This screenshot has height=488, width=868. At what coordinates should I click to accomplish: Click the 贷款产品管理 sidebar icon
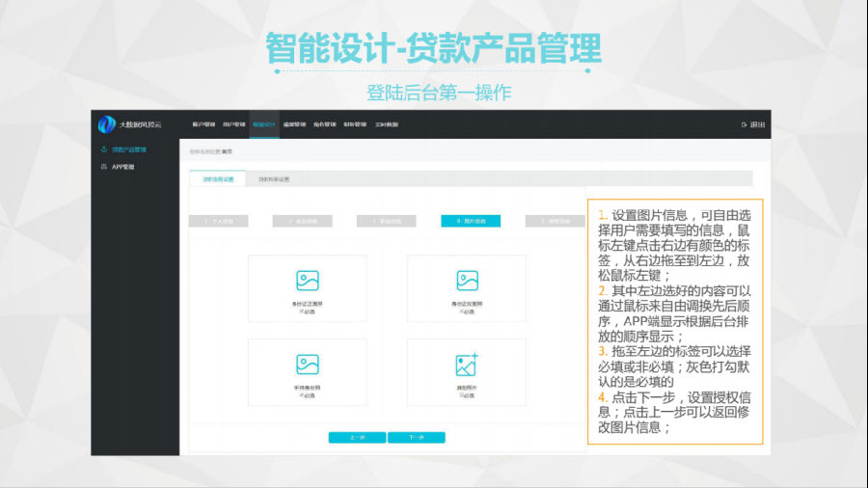pyautogui.click(x=103, y=149)
